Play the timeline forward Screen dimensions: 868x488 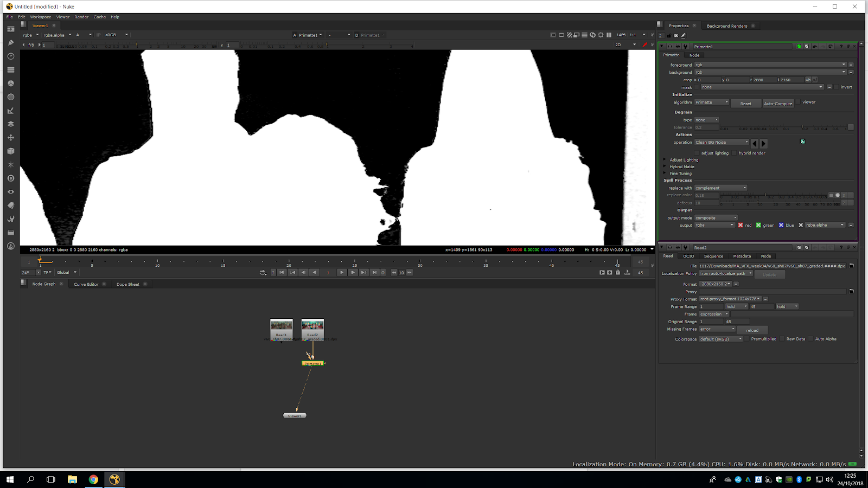(x=341, y=273)
